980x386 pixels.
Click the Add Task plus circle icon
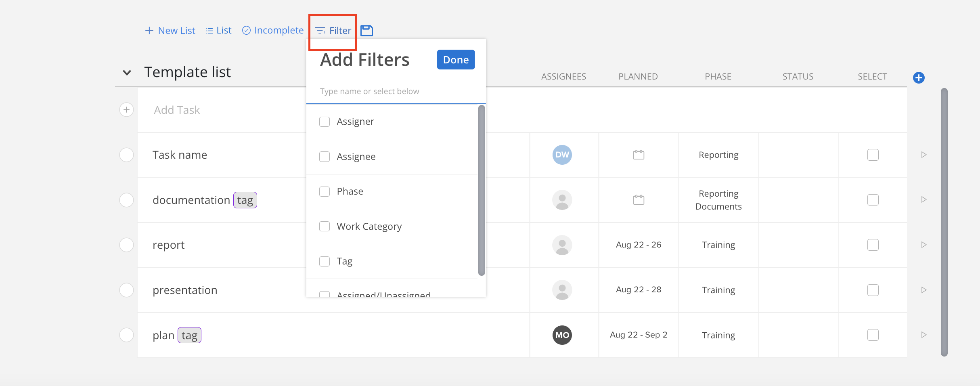127,110
